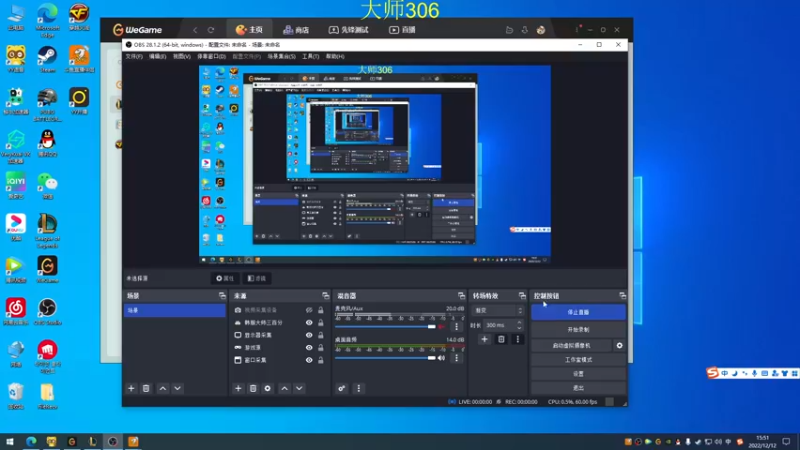Viewport: 800px width, 450px height.
Task: Click the WeGame refresh icon
Action: coord(211,30)
